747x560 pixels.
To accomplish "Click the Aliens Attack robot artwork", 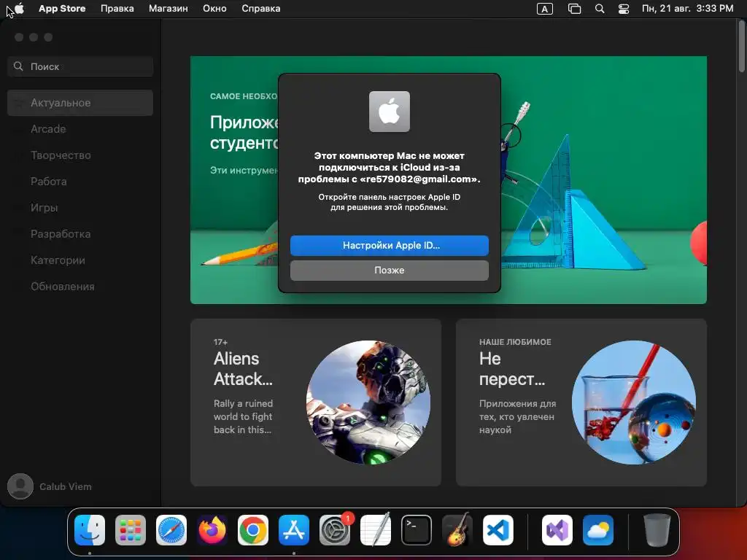I will (368, 402).
